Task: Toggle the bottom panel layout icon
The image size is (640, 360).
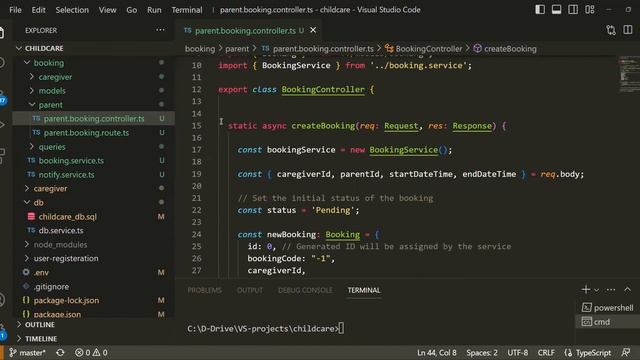Action: pos(556,9)
